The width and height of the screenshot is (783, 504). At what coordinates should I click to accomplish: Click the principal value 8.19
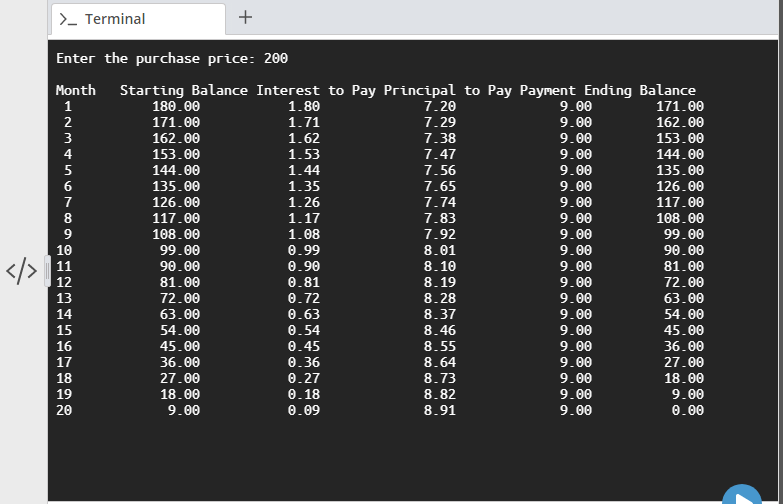click(439, 282)
